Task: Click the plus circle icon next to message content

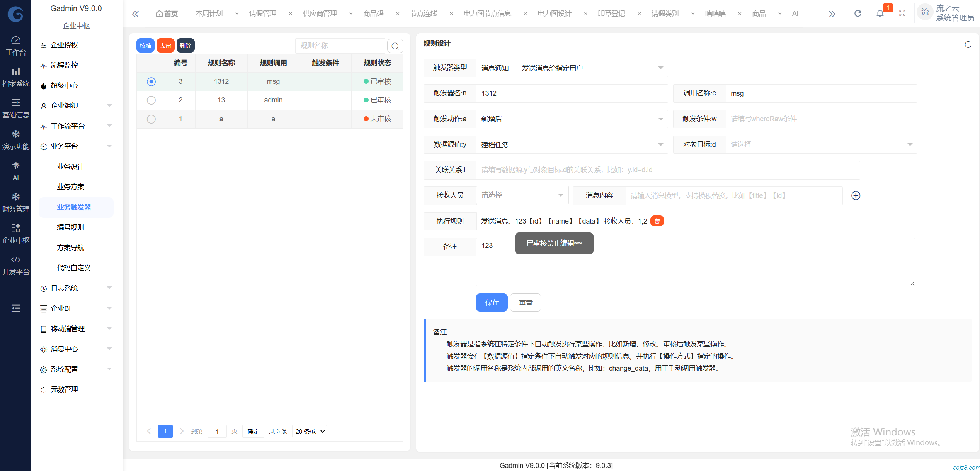Action: click(856, 196)
